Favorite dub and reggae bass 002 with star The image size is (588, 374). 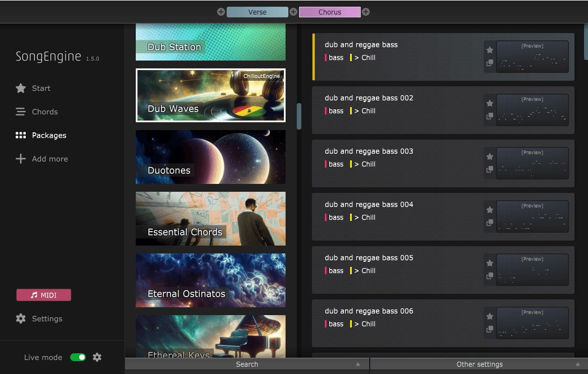click(x=490, y=103)
